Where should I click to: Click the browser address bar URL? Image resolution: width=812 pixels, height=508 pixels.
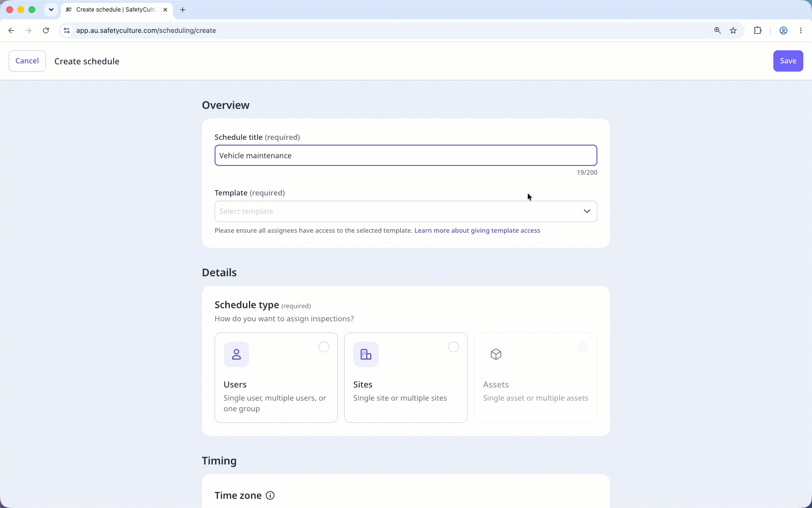(x=146, y=30)
